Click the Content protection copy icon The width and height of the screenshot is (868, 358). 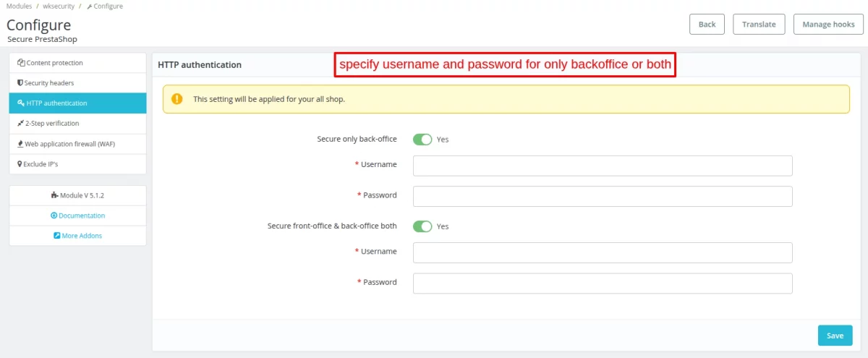(x=21, y=63)
